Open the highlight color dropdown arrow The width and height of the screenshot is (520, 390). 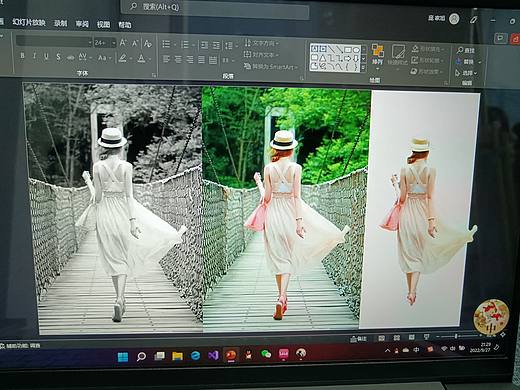pos(130,59)
